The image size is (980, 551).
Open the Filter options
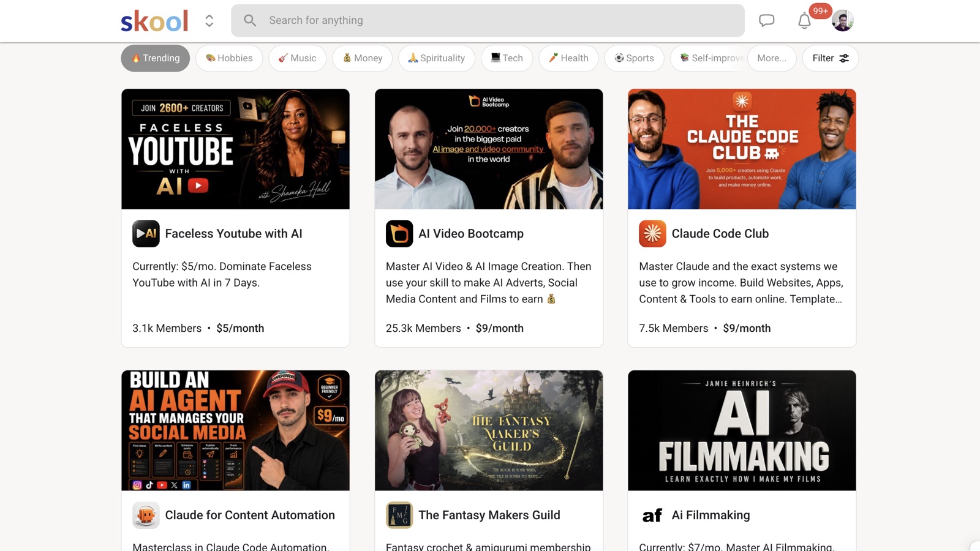[830, 58]
